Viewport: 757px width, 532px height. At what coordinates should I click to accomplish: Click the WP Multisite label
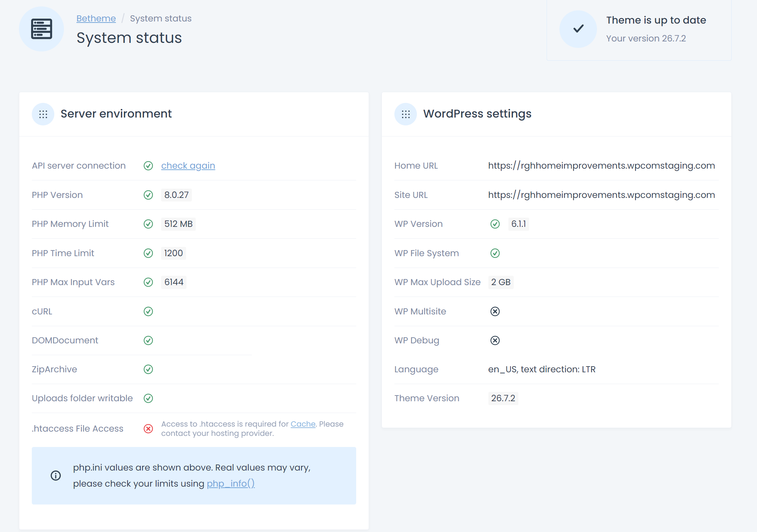420,312
